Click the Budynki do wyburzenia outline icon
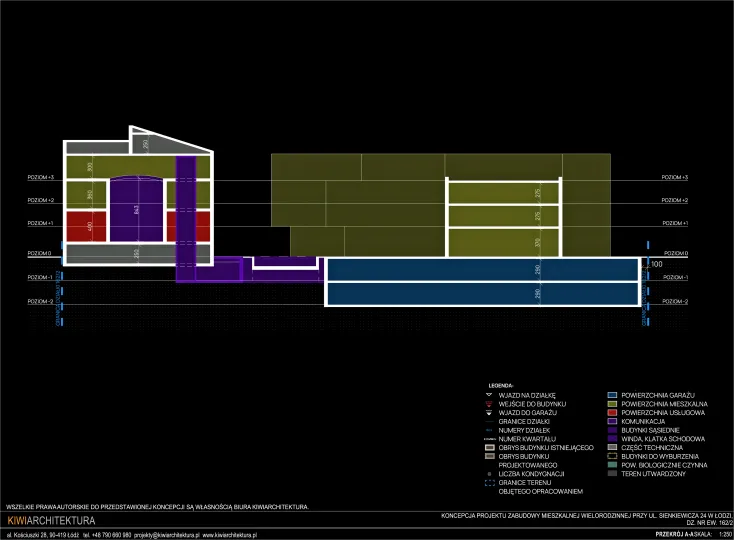Screen dimensions: 734x540 pos(613,456)
